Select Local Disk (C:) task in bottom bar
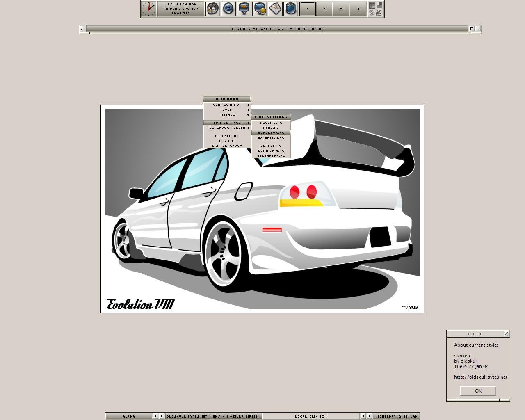 click(x=311, y=416)
